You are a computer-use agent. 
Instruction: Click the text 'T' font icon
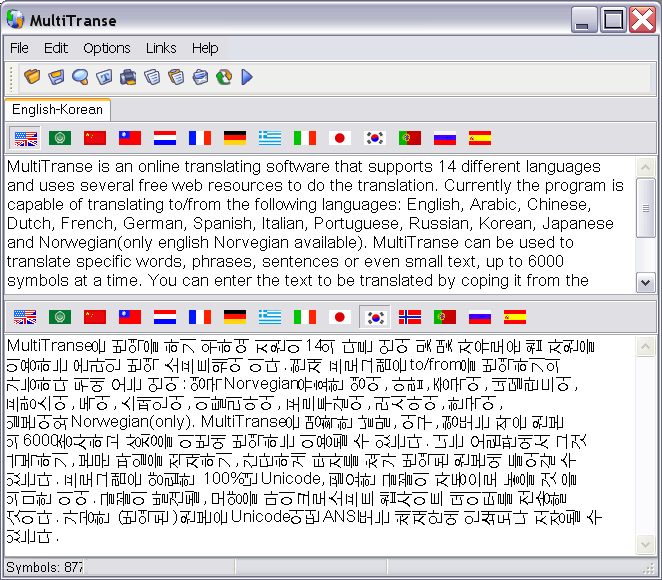[x=104, y=77]
